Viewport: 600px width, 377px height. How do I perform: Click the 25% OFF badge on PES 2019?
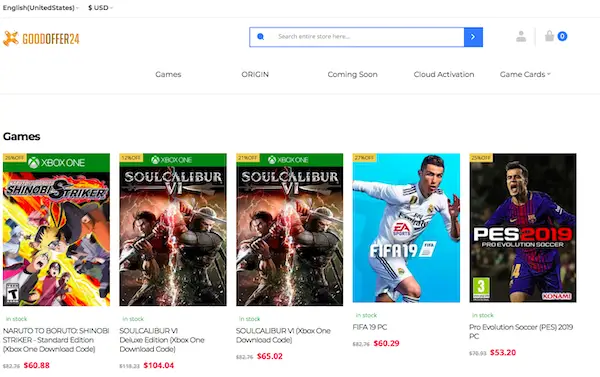tap(481, 158)
